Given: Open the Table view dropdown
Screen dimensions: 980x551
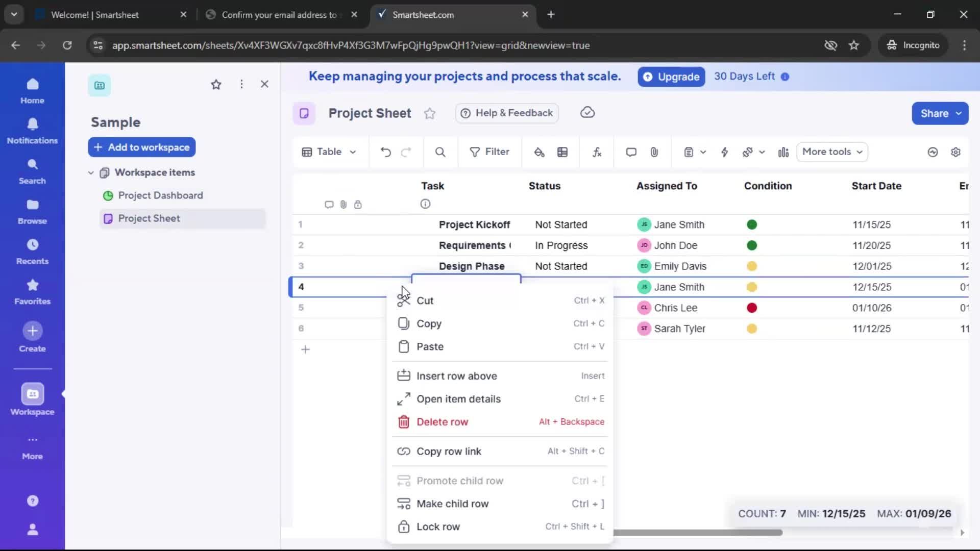Looking at the screenshot, I should point(329,152).
